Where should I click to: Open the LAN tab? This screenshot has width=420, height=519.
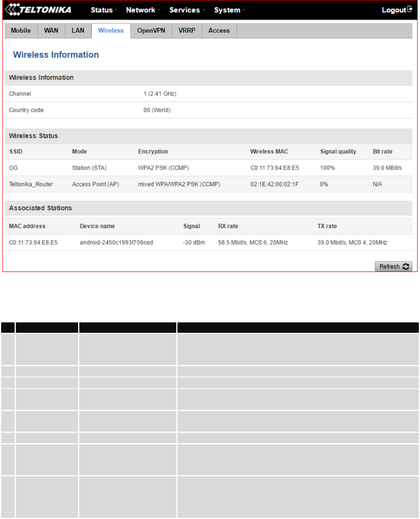[x=78, y=30]
